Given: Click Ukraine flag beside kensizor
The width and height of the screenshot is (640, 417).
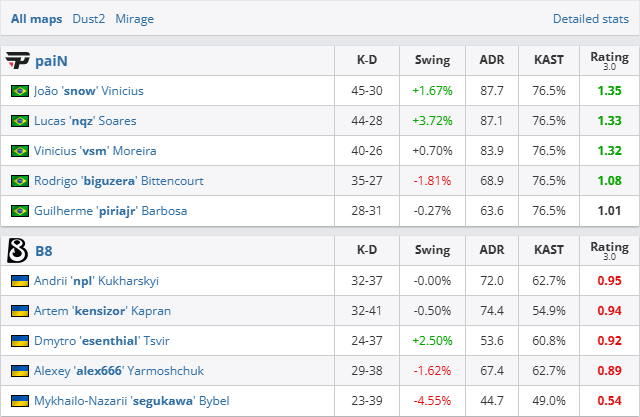Looking at the screenshot, I should pyautogui.click(x=19, y=311).
